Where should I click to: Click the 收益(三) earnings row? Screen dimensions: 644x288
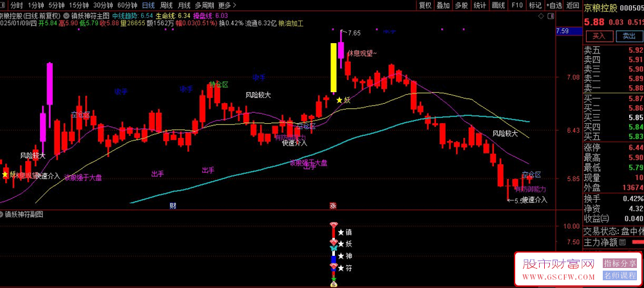(x=614, y=219)
